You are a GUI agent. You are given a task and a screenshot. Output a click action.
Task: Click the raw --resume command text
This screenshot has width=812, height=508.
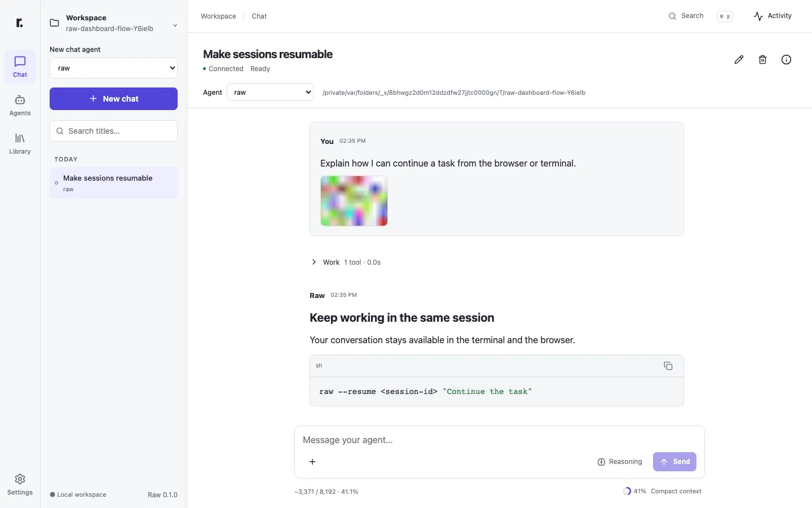click(425, 391)
